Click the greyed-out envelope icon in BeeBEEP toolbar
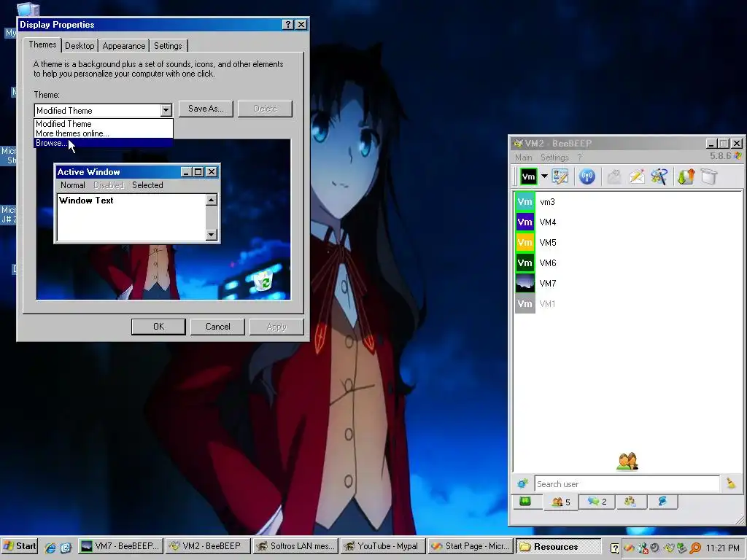This screenshot has width=747, height=560. pyautogui.click(x=614, y=176)
